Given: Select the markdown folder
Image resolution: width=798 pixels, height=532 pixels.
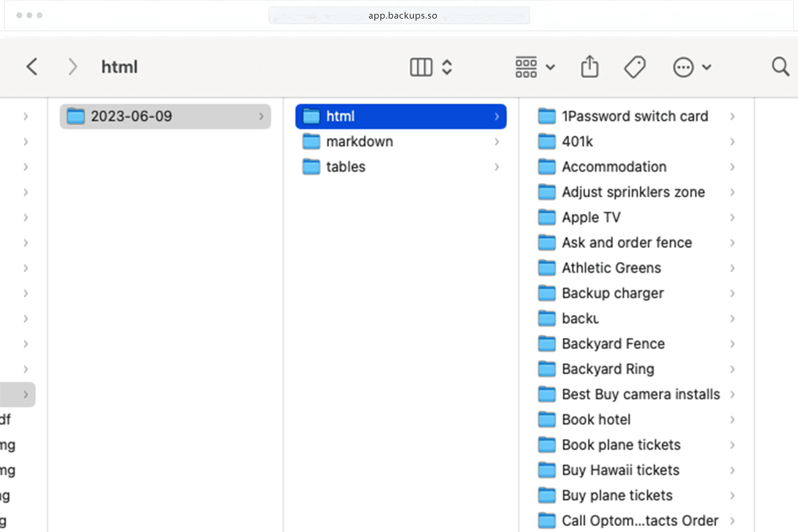Looking at the screenshot, I should tap(359, 141).
